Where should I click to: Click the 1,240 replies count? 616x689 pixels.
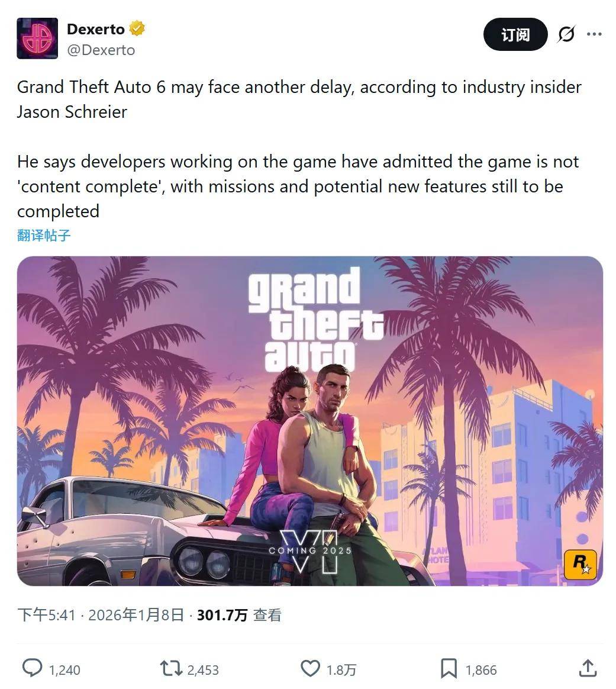64,670
